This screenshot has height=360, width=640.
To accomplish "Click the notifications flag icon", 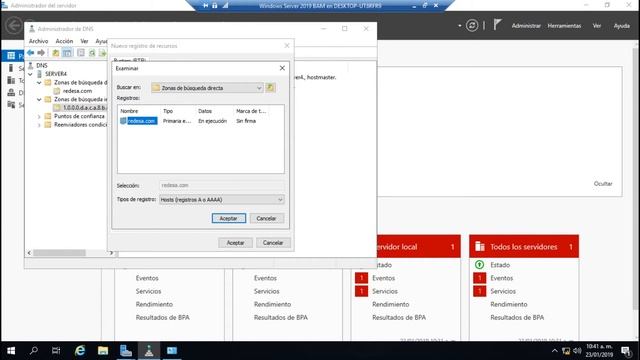I will pyautogui.click(x=497, y=25).
